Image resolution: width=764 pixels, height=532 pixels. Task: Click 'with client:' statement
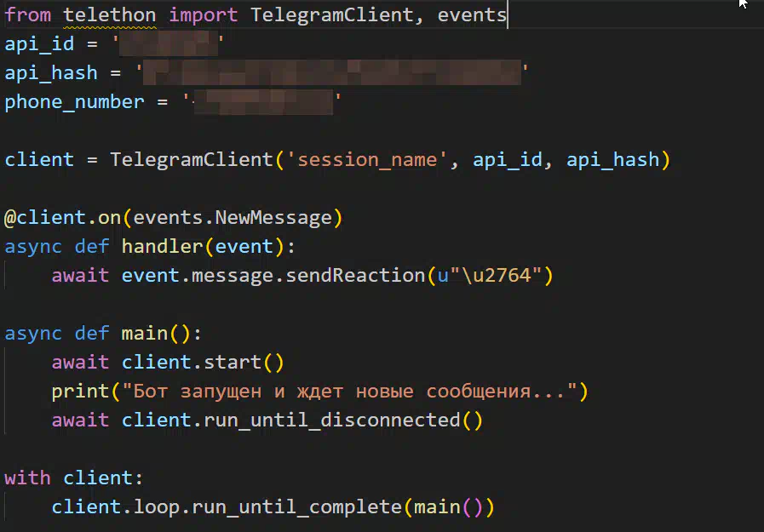pos(73,478)
